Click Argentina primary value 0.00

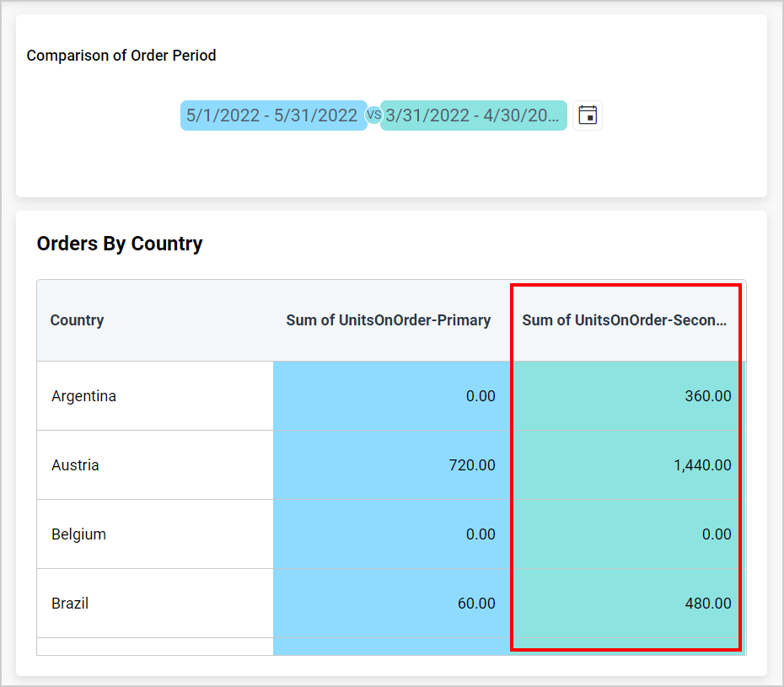coord(480,396)
